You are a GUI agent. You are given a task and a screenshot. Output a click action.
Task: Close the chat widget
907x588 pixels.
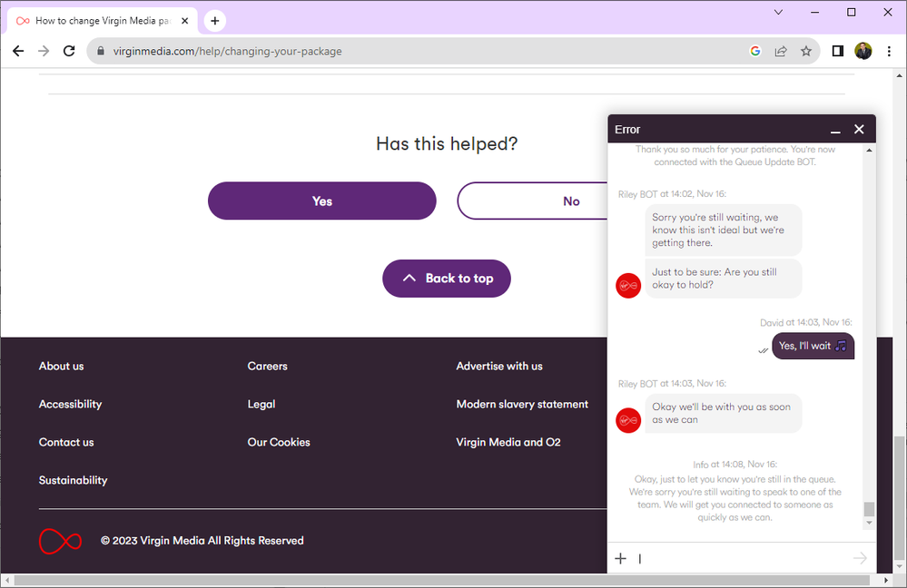click(859, 130)
